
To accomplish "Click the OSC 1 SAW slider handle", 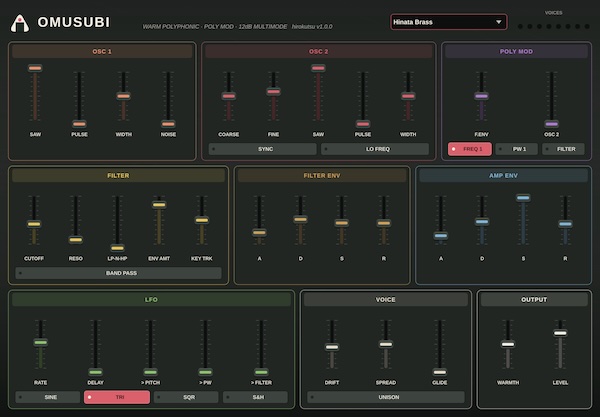I will (35, 68).
